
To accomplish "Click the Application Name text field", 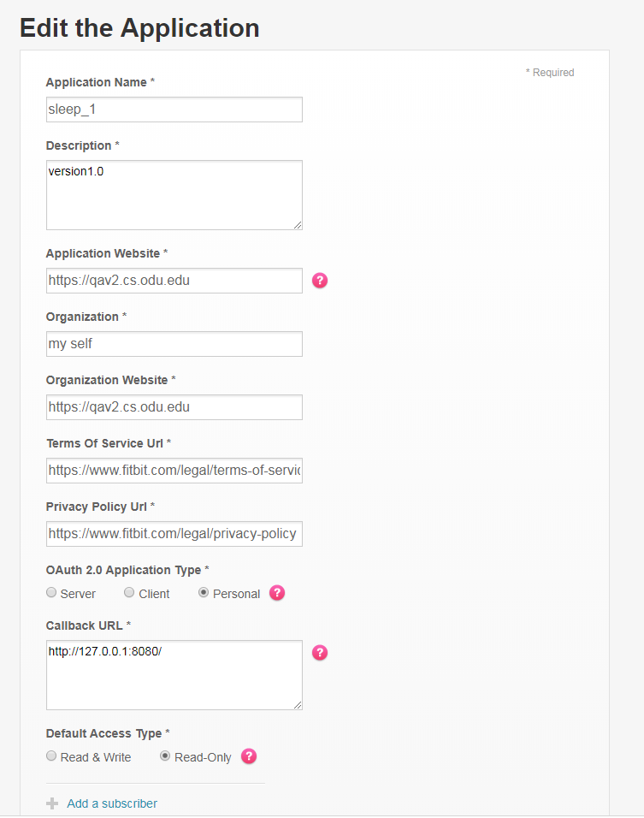I will (x=174, y=110).
